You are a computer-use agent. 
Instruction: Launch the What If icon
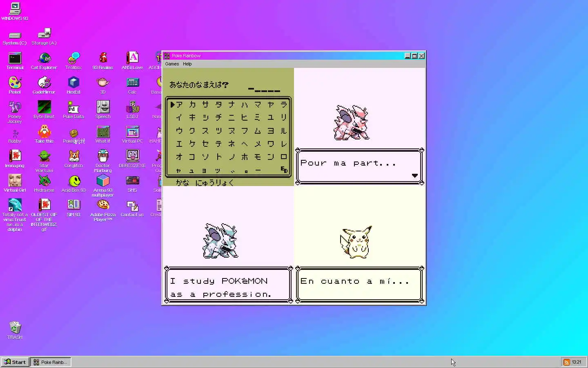coord(103,135)
